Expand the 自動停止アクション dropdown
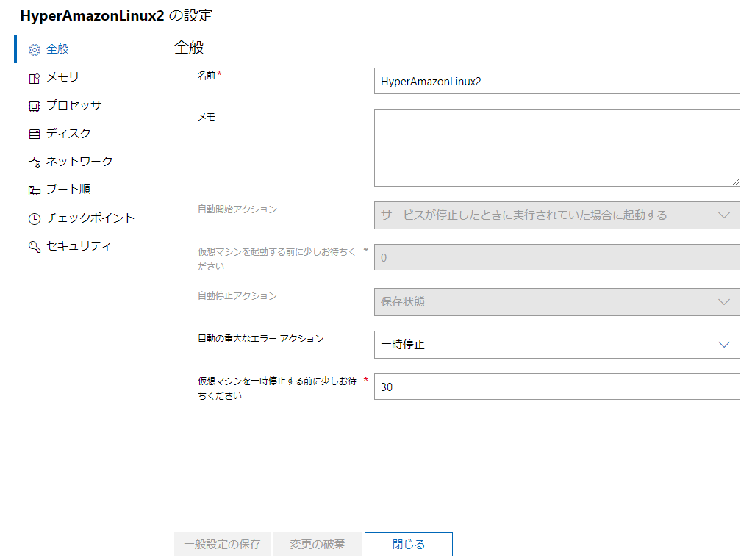Viewport: 752px width, 560px height. 557,301
